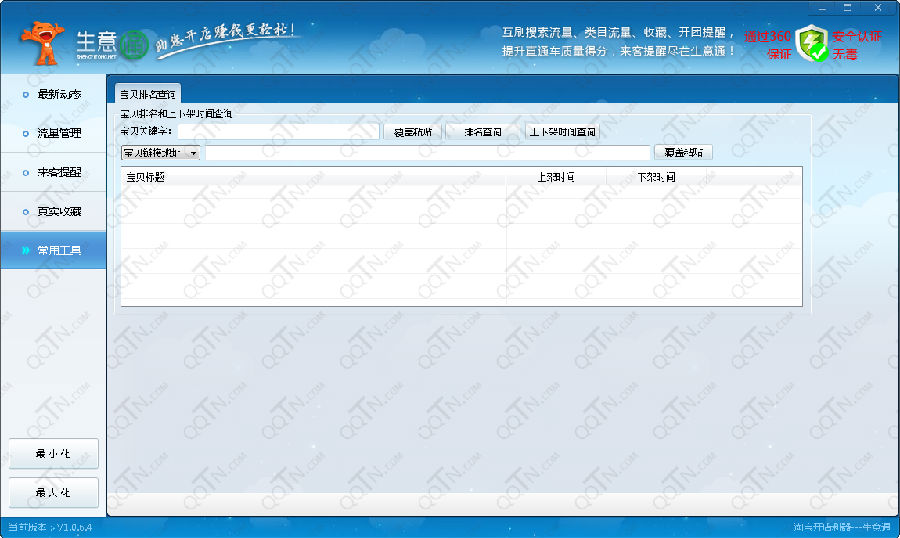Go to 流量管理 in the sidebar
Image resolution: width=900 pixels, height=538 pixels.
pos(58,133)
